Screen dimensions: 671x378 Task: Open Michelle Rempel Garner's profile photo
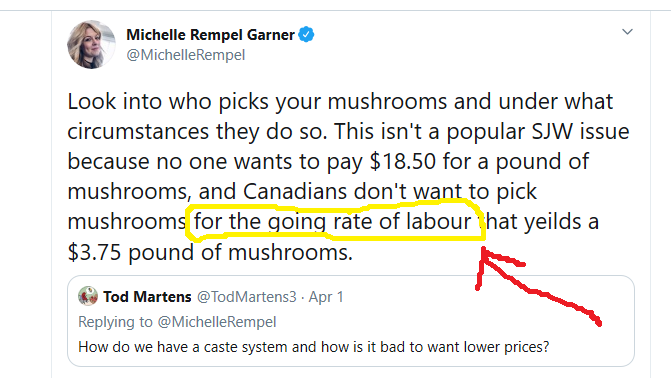click(x=91, y=45)
